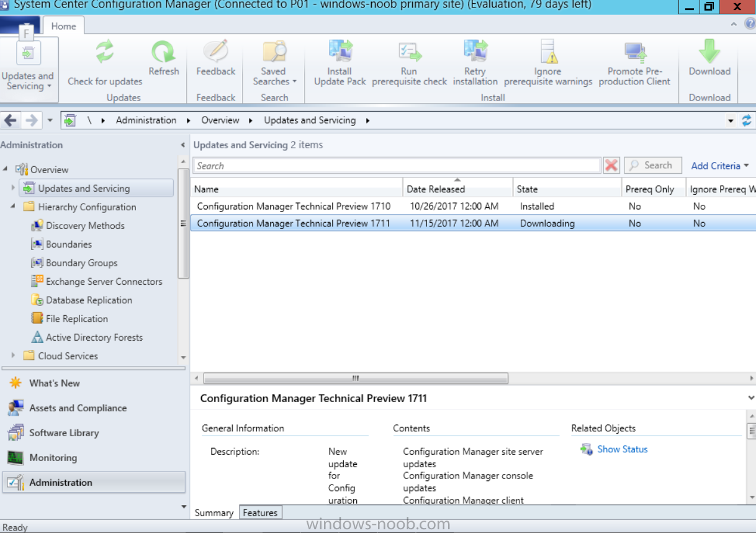Open the blue application menu button
Image resolution: width=756 pixels, height=533 pixels.
coord(20,25)
